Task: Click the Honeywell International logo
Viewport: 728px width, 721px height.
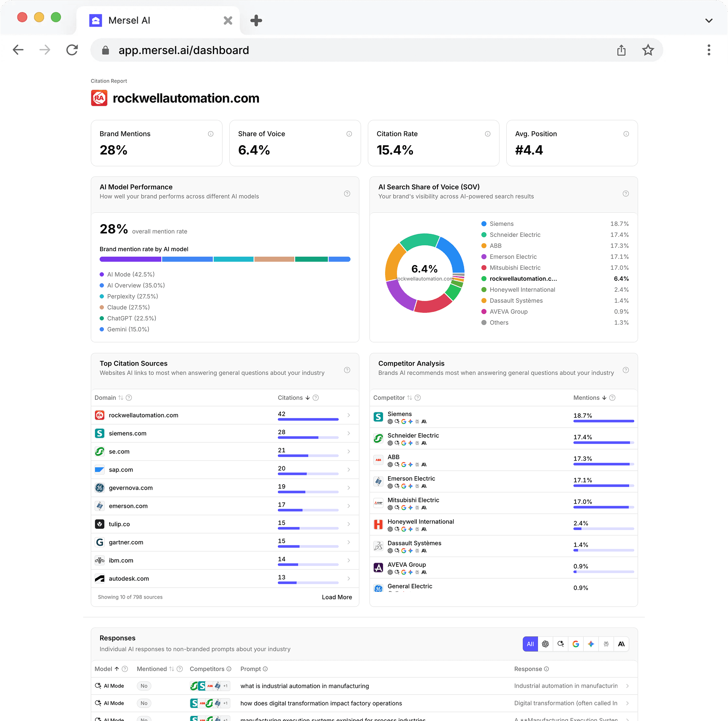Action: [378, 525]
